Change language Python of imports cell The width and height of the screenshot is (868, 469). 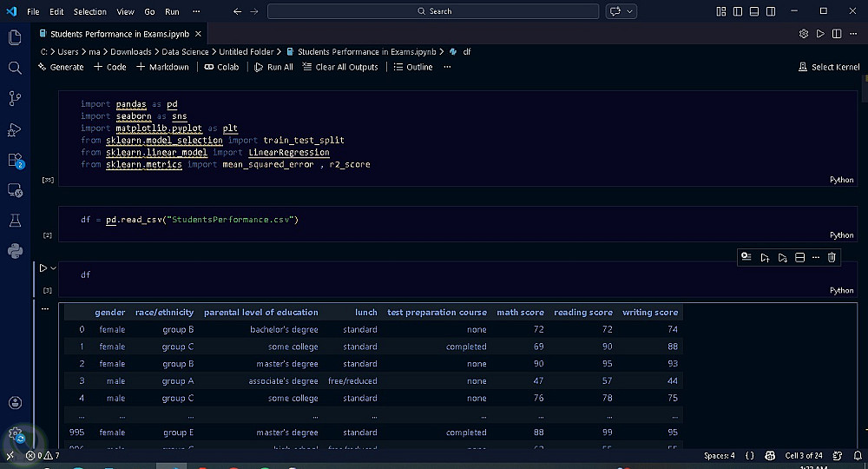click(841, 180)
